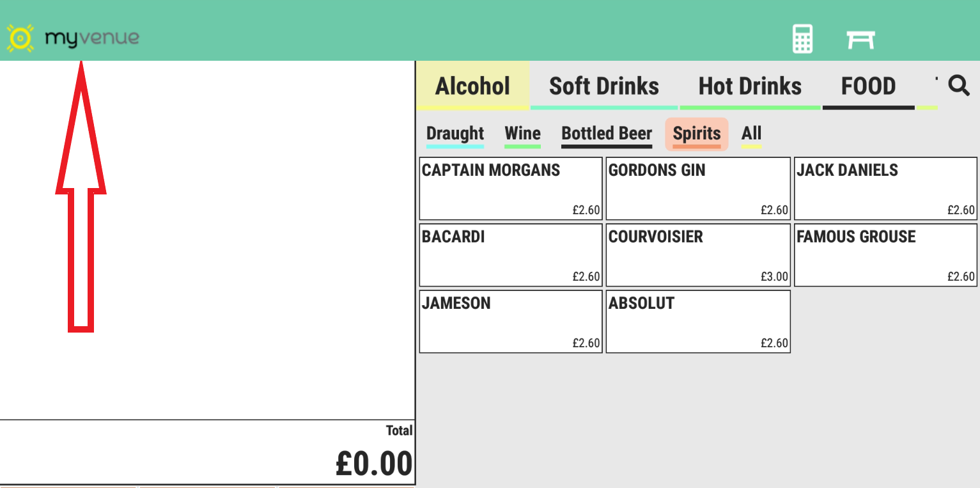
Task: Click the myvenue sun logo
Action: click(x=20, y=38)
